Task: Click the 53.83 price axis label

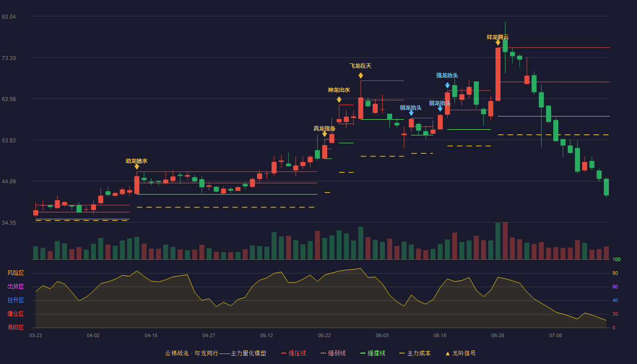Action: pyautogui.click(x=9, y=140)
